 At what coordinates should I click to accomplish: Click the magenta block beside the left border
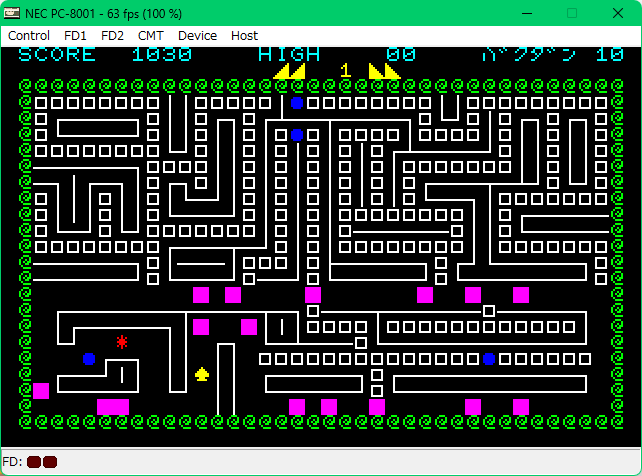(41, 391)
